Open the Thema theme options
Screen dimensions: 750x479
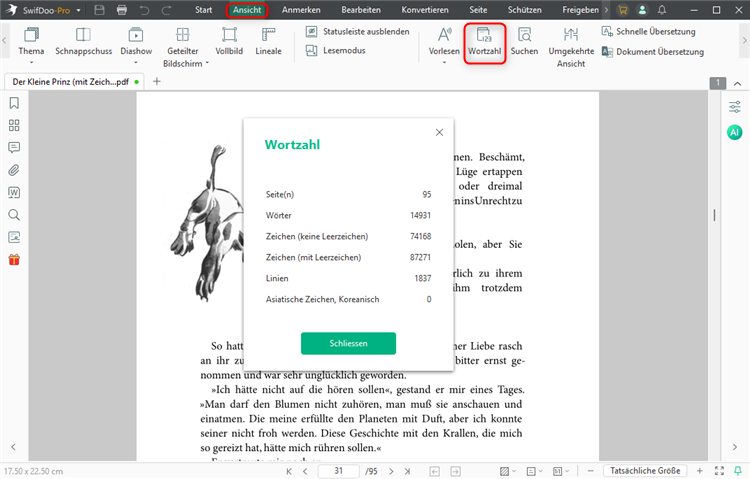(x=32, y=42)
